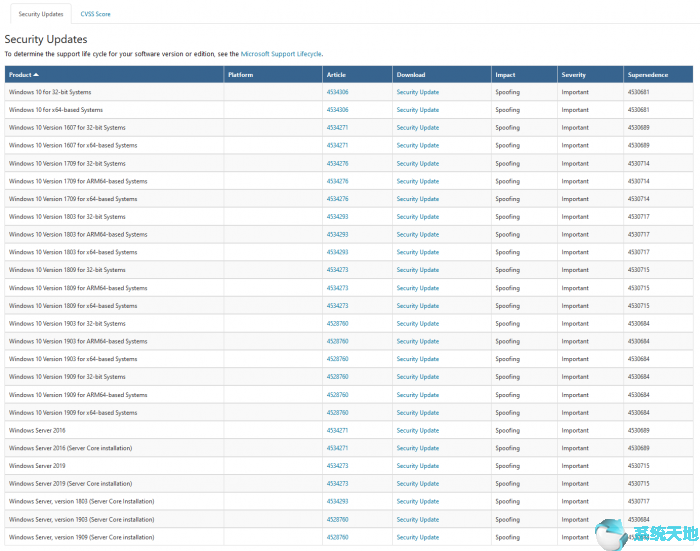The height and width of the screenshot is (551, 700).
Task: Open article 4534276 for Version 1709 32-bit
Action: tap(337, 163)
